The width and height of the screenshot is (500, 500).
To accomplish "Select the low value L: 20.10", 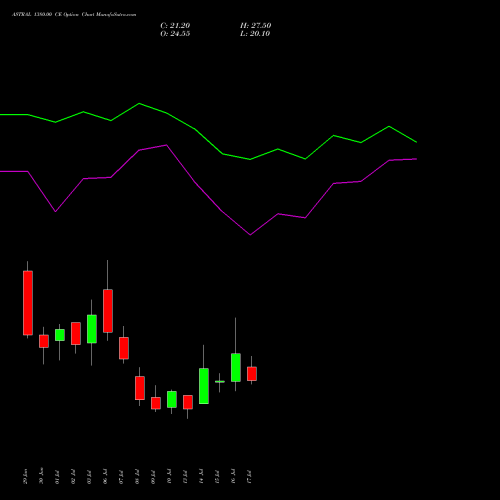I will coord(255,34).
